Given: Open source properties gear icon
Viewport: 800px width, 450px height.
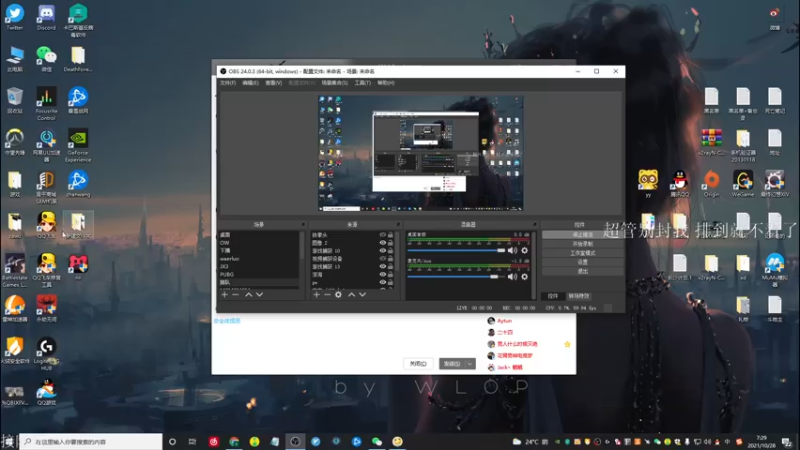Looking at the screenshot, I should (x=338, y=294).
